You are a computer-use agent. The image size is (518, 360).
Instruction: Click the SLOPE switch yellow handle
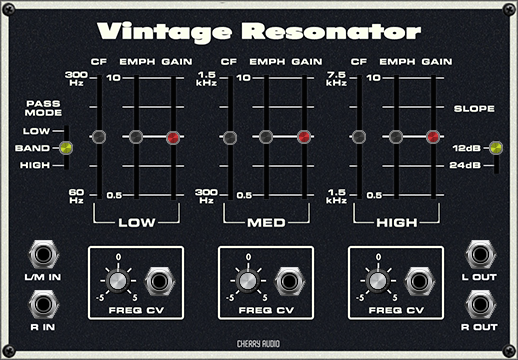496,148
